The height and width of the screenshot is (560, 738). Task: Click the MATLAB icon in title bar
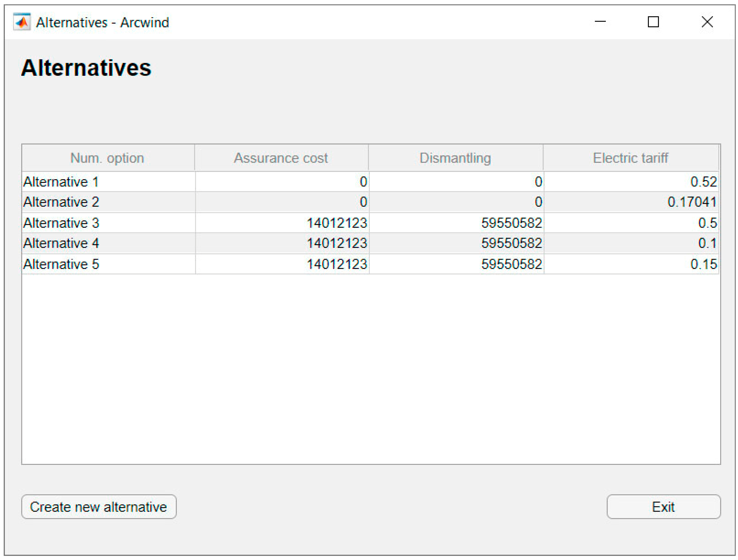click(x=22, y=22)
